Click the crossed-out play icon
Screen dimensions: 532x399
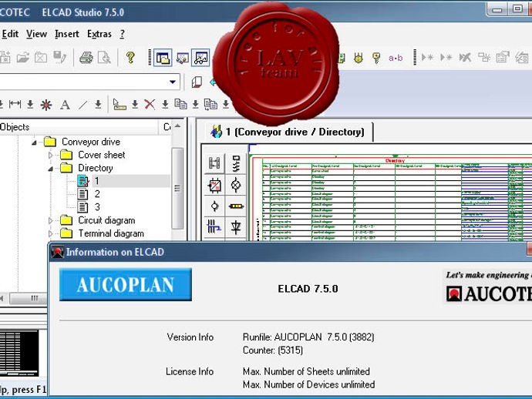[x=465, y=58]
